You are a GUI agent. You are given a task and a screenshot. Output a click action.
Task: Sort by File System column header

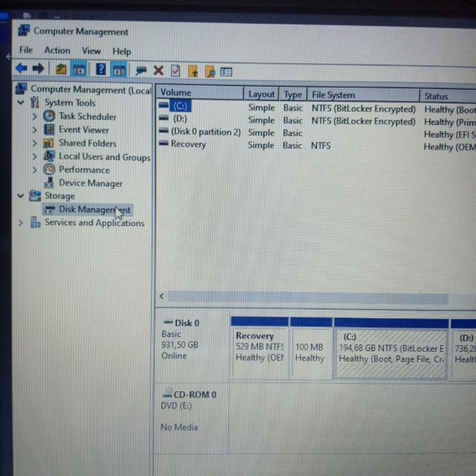(x=333, y=95)
